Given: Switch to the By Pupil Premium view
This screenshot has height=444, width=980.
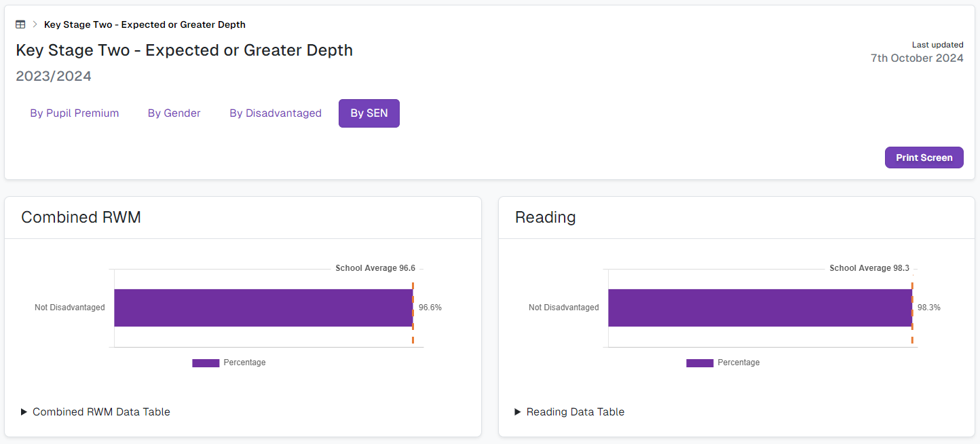Looking at the screenshot, I should [x=75, y=113].
